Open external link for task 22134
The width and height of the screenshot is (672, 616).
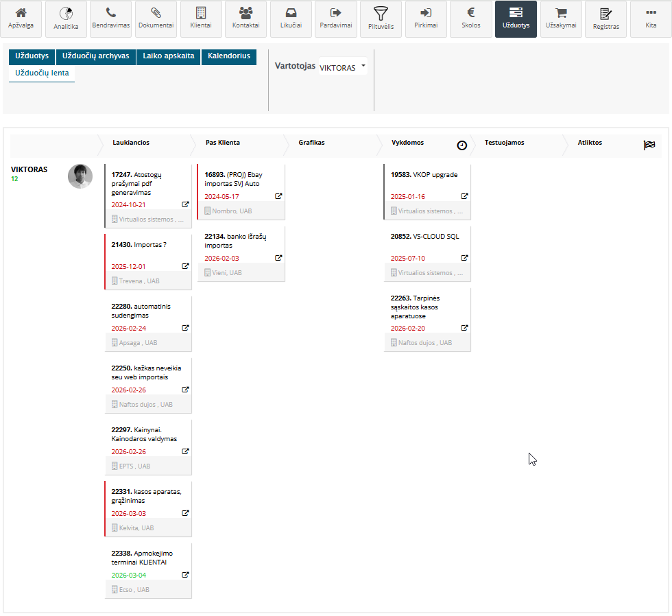278,258
